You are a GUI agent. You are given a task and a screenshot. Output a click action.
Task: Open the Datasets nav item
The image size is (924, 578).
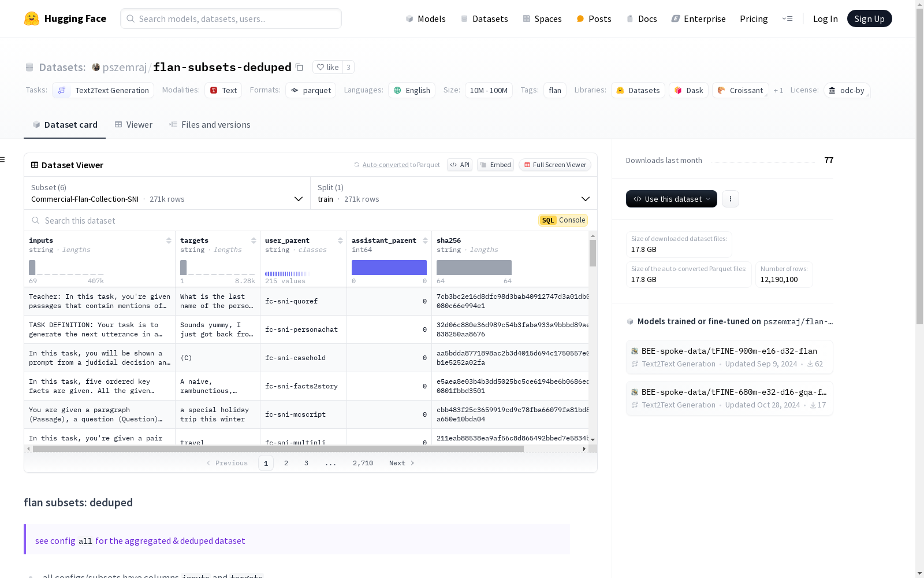point(484,18)
